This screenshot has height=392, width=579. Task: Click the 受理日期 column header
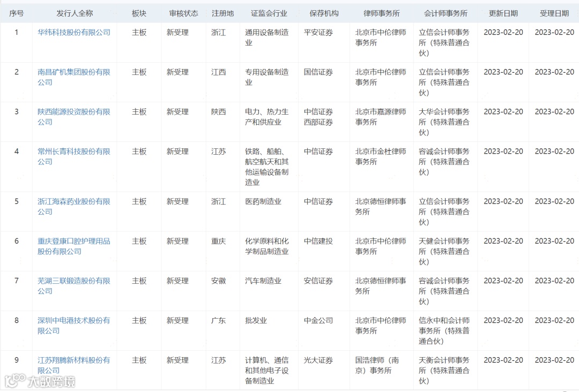[554, 13]
